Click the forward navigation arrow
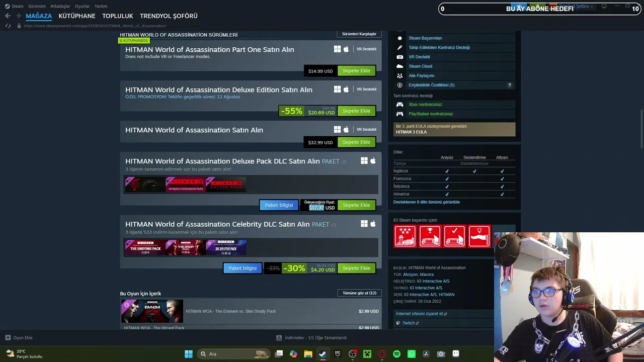 (x=19, y=16)
